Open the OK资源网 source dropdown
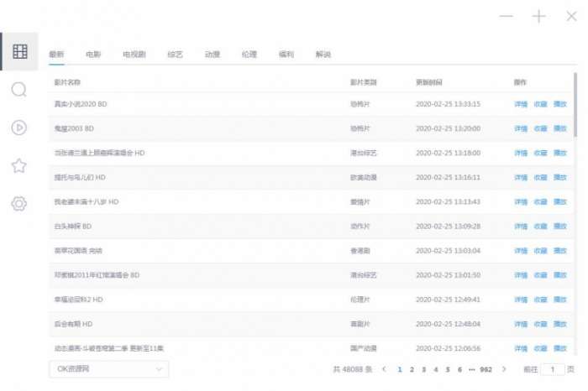The height and width of the screenshot is (391, 588). tap(108, 369)
